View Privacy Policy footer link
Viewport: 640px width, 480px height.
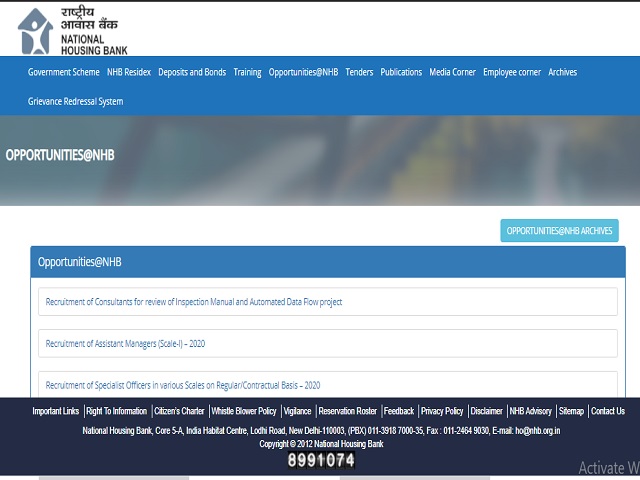pyautogui.click(x=442, y=411)
